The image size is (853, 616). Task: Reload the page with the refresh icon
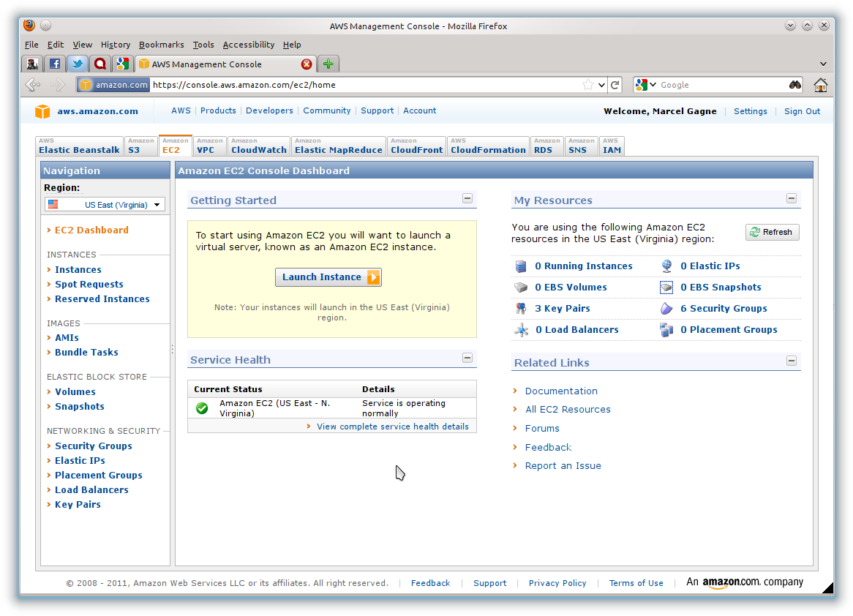pyautogui.click(x=615, y=85)
